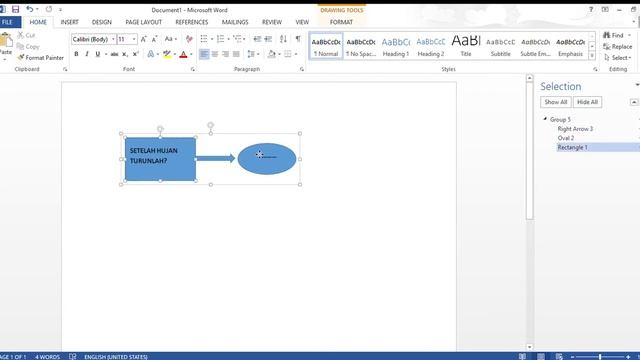This screenshot has height=360, width=640.
Task: Toggle Align Left formatting
Action: point(204,54)
